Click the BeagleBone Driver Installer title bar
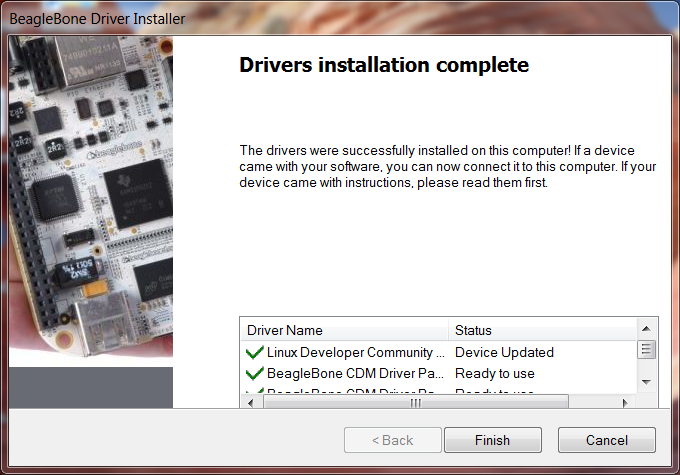Screen dimensions: 680x475 tap(300, 17)
